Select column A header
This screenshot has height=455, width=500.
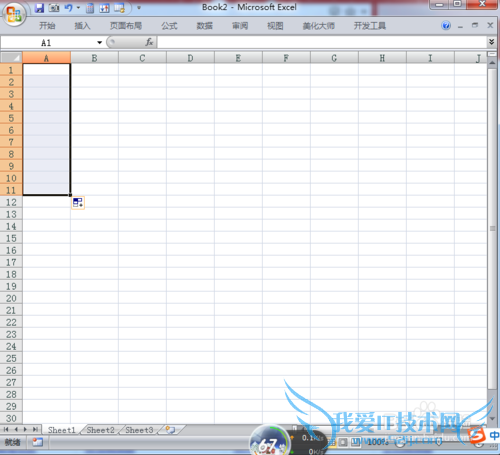tap(46, 58)
